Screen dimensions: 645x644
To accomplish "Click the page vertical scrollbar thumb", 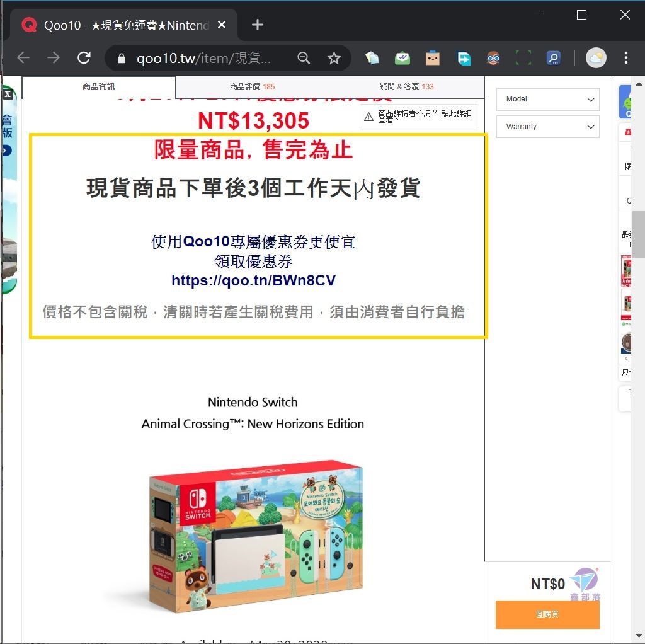I will point(639,234).
